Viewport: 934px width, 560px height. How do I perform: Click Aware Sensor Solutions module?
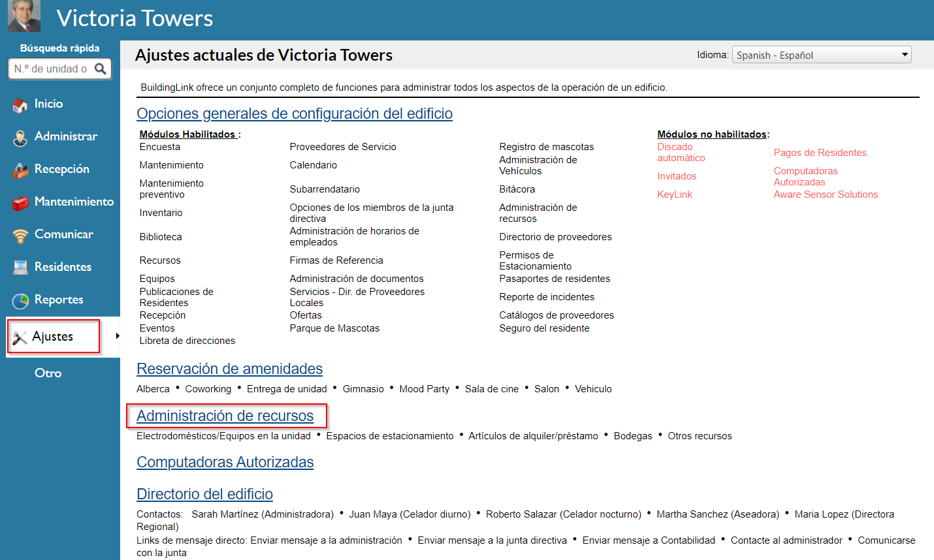click(826, 194)
